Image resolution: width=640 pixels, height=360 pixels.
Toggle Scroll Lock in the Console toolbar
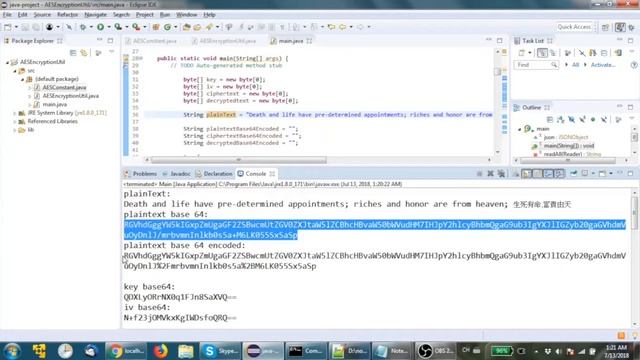click(527, 173)
